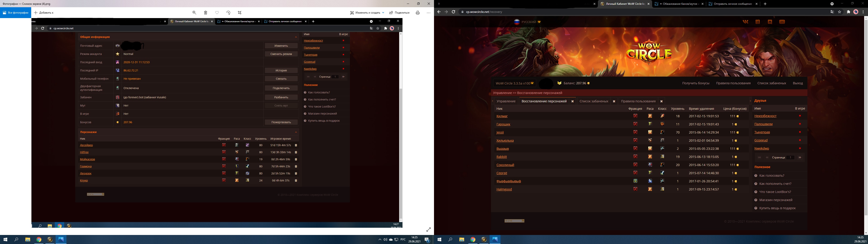The height and width of the screenshot is (244, 868).
Task: Close the Восстановление персонажей tab
Action: click(x=573, y=101)
